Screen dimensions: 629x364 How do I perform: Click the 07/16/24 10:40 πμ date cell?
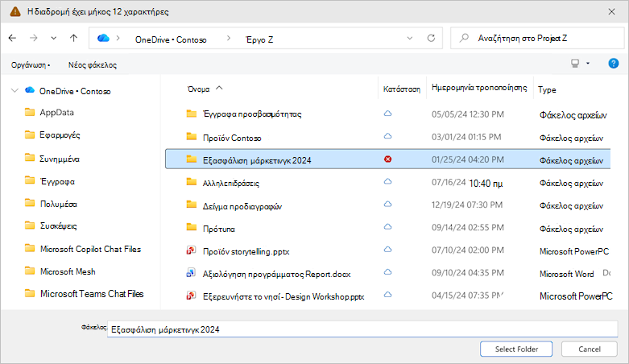(467, 183)
